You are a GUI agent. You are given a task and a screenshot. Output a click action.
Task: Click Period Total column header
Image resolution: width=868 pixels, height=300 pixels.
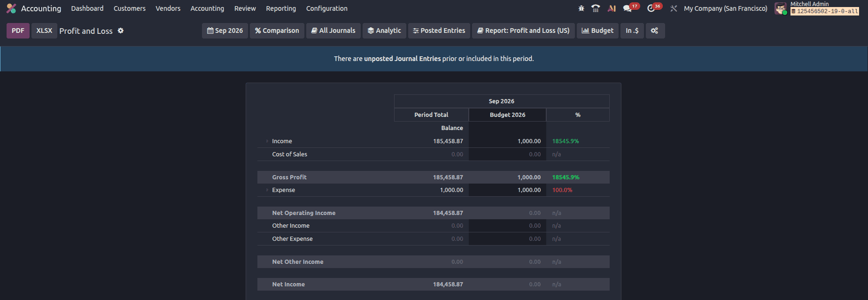(x=431, y=115)
